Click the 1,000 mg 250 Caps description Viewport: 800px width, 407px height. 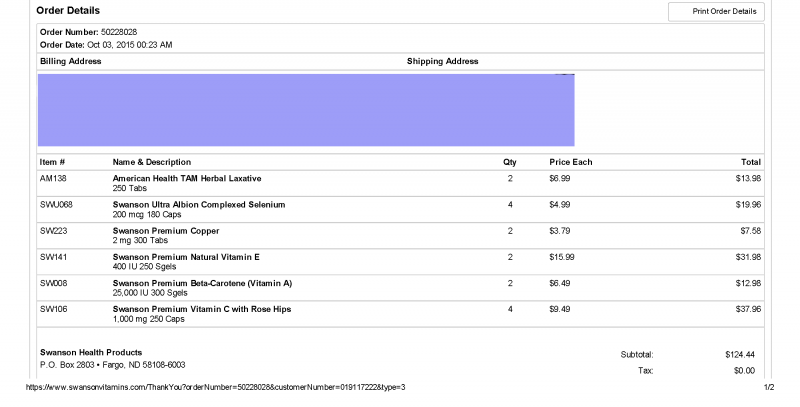pyautogui.click(x=148, y=319)
